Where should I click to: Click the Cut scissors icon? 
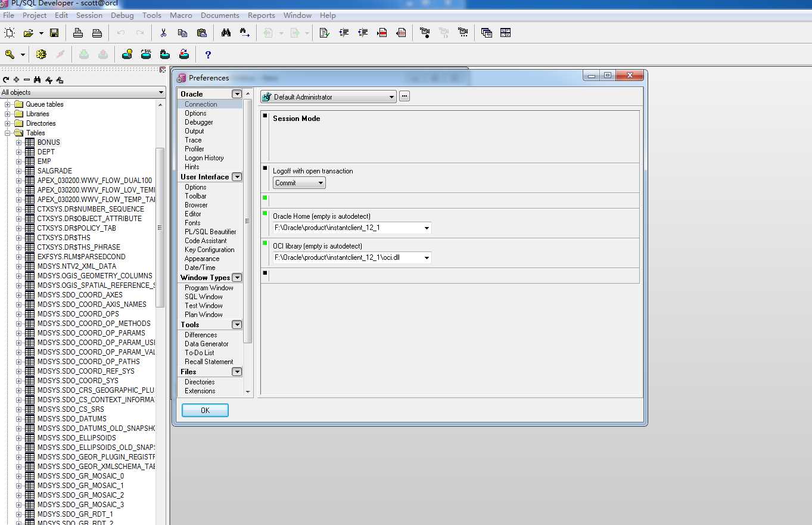(163, 33)
